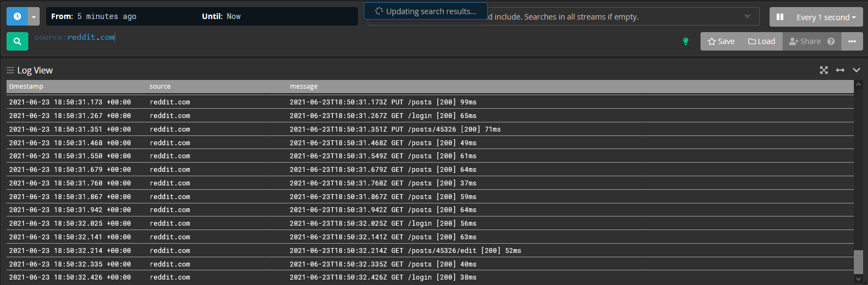Expand the time range preset dropdown arrow
The image size is (868, 285).
point(34,16)
